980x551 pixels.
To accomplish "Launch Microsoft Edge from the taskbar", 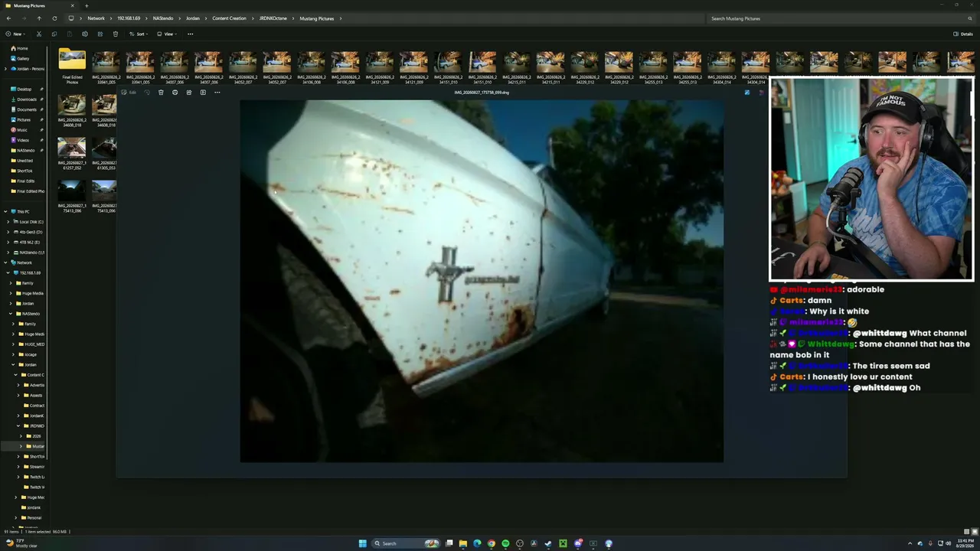I will click(x=477, y=543).
